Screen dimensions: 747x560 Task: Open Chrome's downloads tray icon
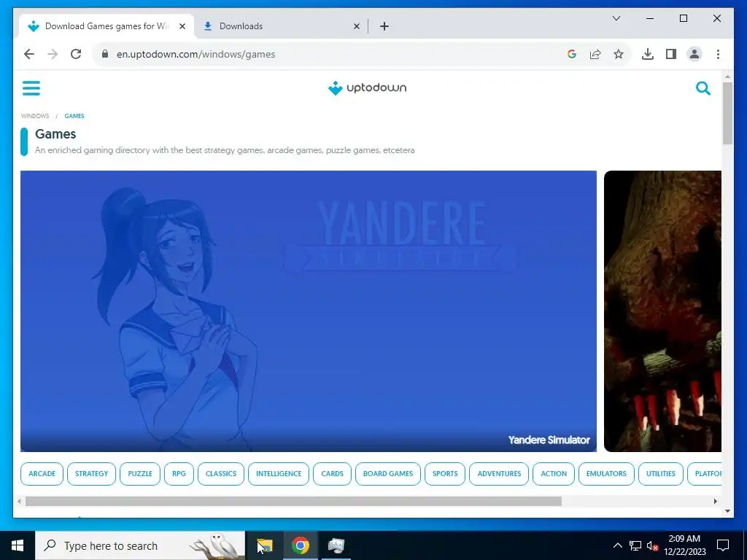(648, 54)
